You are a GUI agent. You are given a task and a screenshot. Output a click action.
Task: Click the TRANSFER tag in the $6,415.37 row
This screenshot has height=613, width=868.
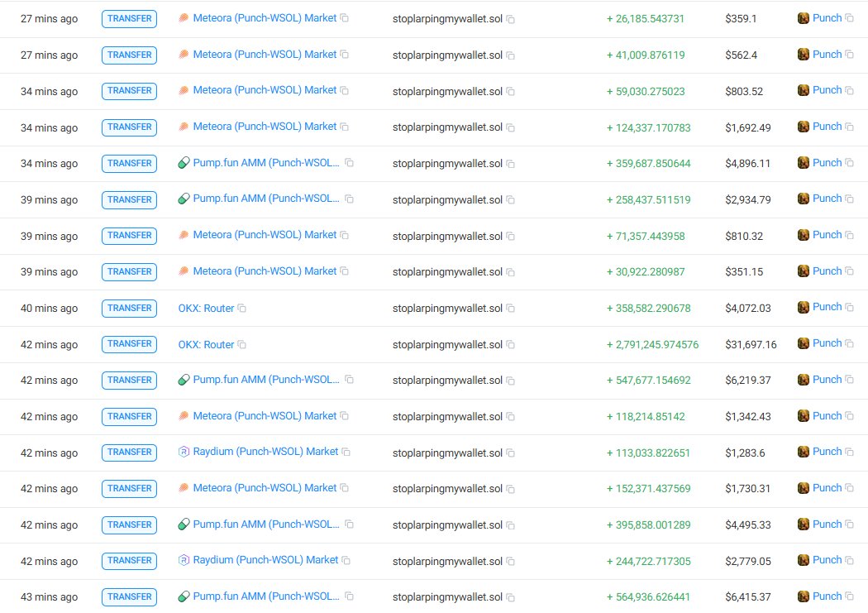pos(130,597)
